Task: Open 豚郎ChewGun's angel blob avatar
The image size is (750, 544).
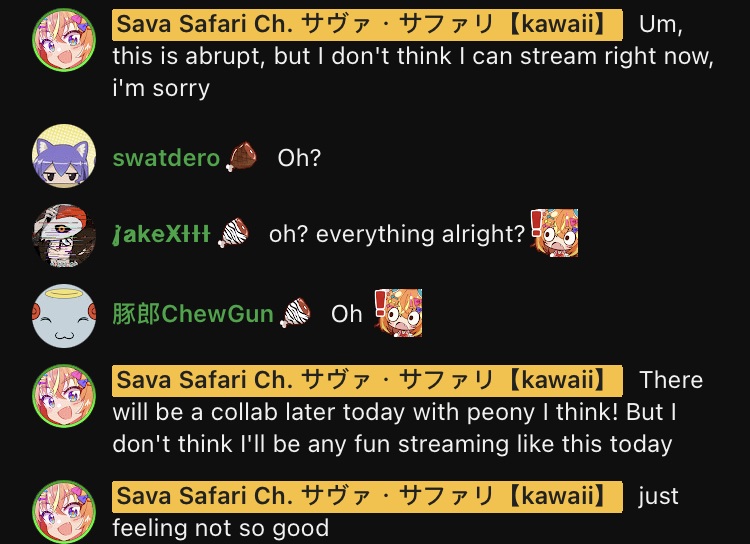Action: click(64, 316)
